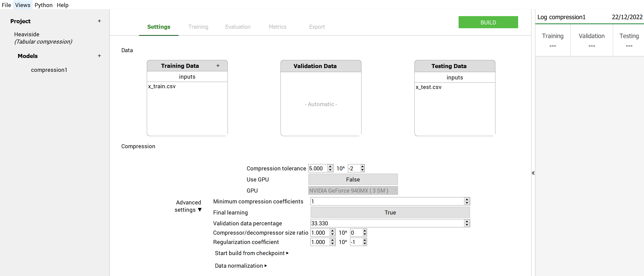
Task: Decrease size ratio mantissa value
Action: click(332, 234)
